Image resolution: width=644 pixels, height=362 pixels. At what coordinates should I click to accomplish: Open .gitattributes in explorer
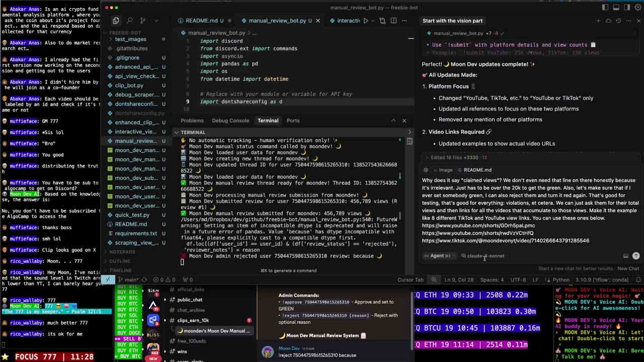131,48
